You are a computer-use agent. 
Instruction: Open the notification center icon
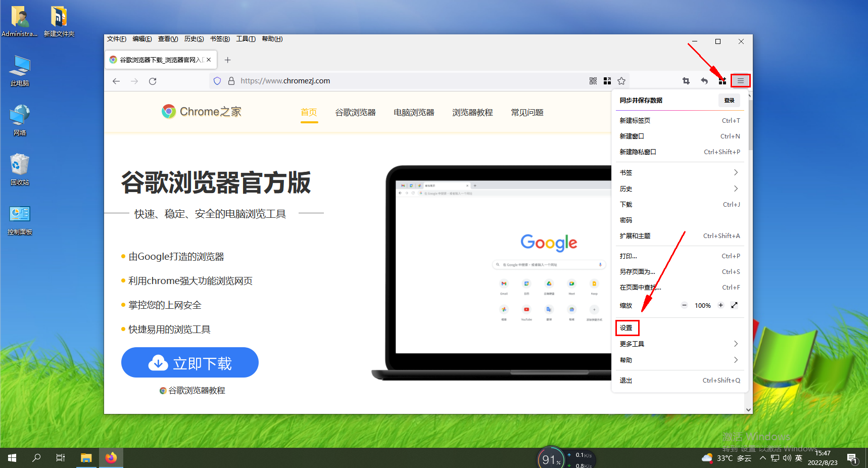pyautogui.click(x=853, y=458)
